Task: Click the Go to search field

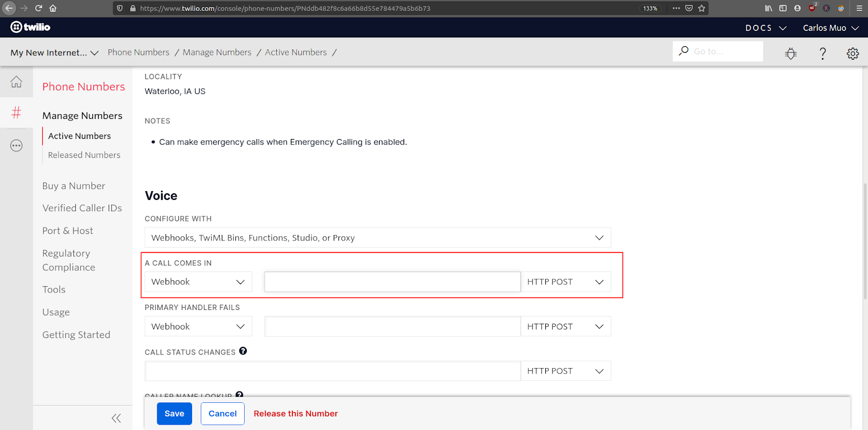Action: point(718,51)
